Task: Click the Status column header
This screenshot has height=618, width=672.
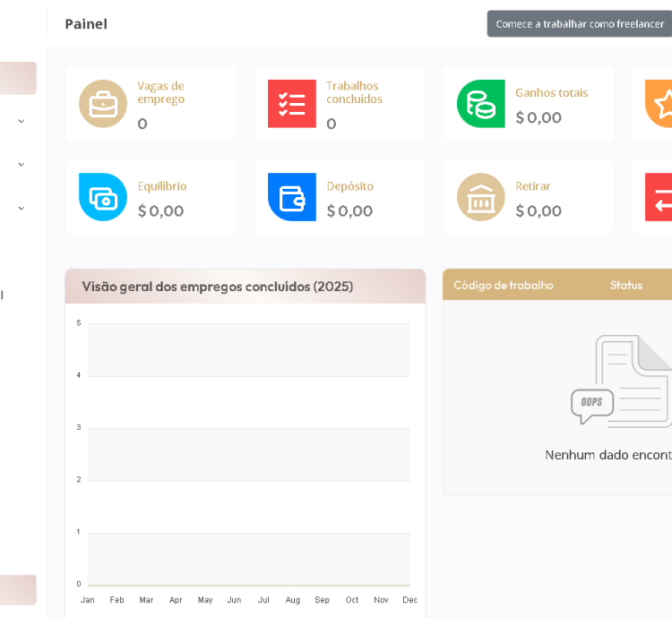Action: coord(625,285)
